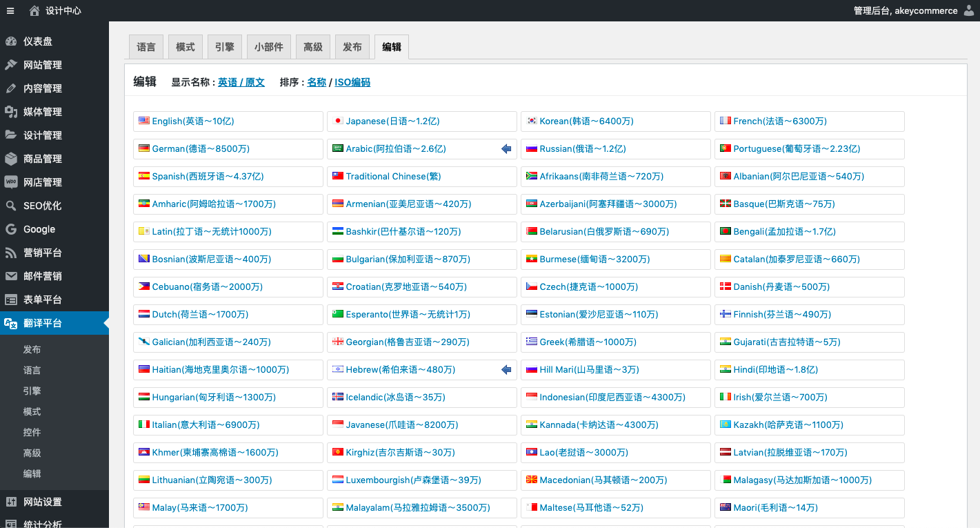Image resolution: width=980 pixels, height=528 pixels.
Task: Open the 小部件 tab
Action: coord(269,47)
